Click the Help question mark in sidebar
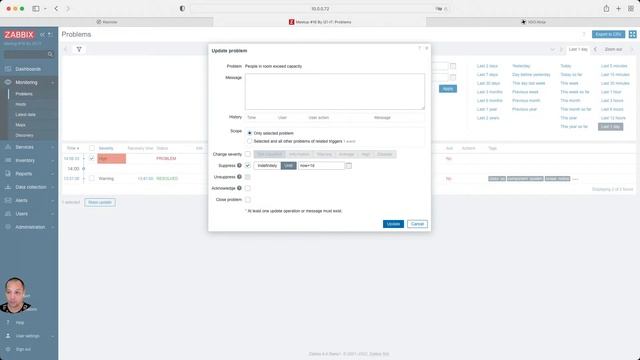640x360 pixels. point(8,322)
